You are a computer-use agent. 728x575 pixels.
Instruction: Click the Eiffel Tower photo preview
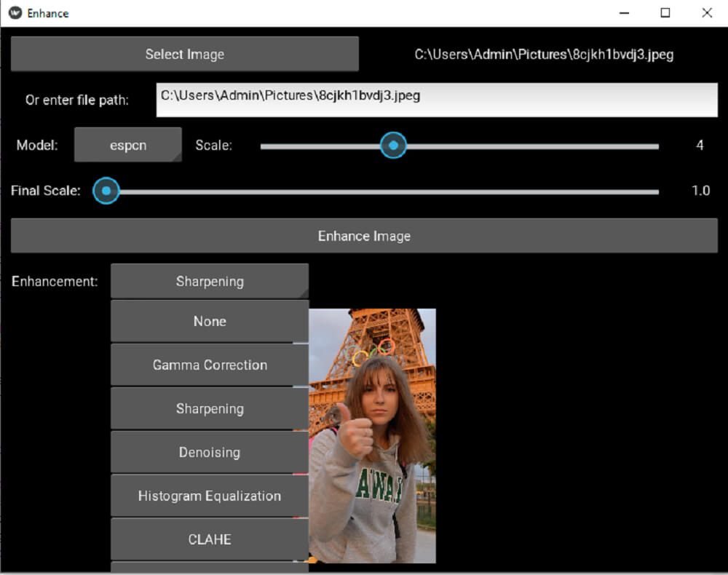coord(372,435)
